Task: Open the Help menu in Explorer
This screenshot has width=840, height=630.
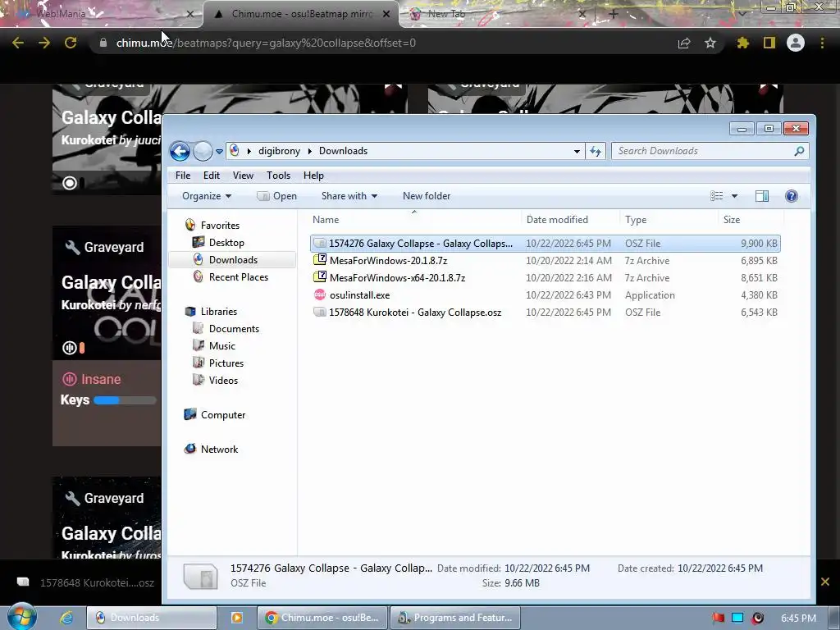Action: point(313,176)
